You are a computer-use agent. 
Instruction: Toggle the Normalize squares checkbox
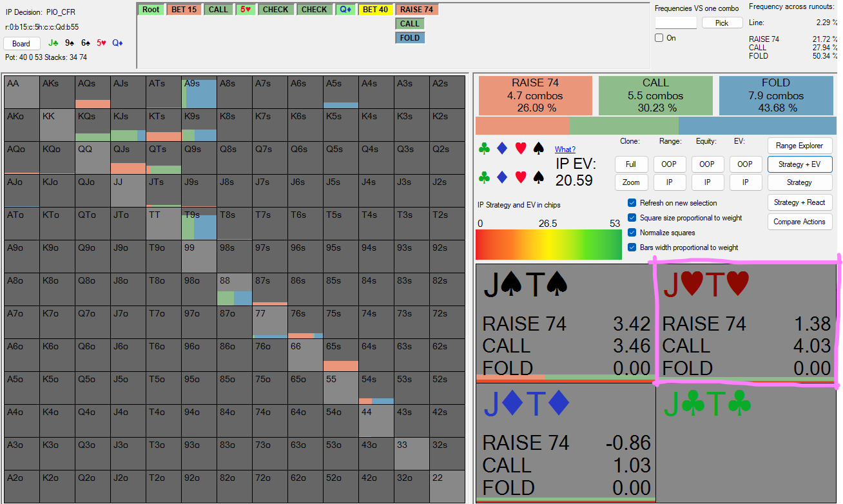click(632, 233)
